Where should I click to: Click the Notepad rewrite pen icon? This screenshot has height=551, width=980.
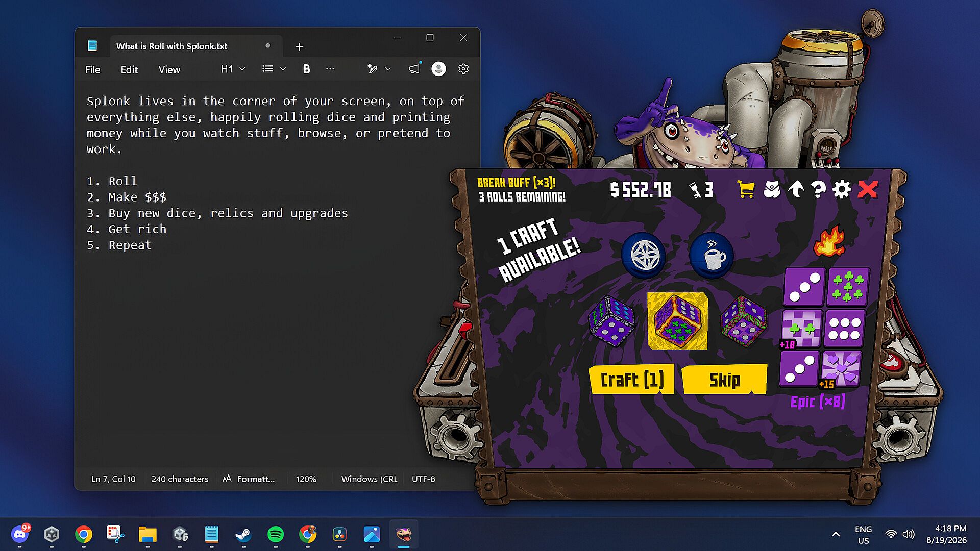372,69
